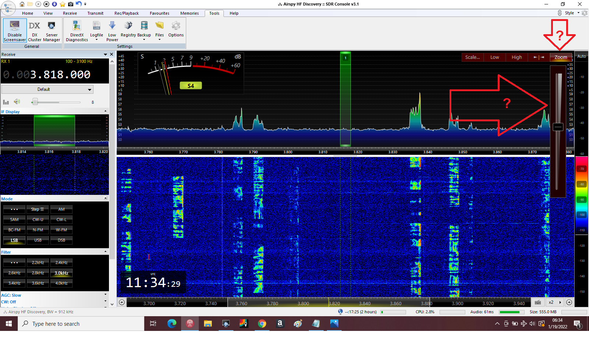Select LSB demodulation mode
The width and height of the screenshot is (589, 364).
14,240
